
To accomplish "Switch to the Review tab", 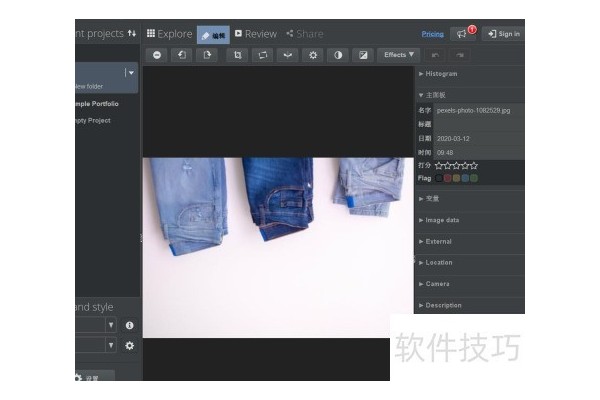I will pos(256,34).
